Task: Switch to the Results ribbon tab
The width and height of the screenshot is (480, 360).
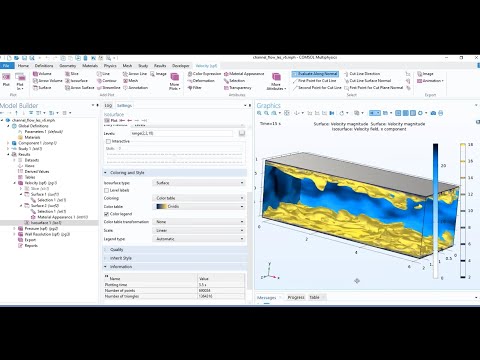Action: click(160, 66)
